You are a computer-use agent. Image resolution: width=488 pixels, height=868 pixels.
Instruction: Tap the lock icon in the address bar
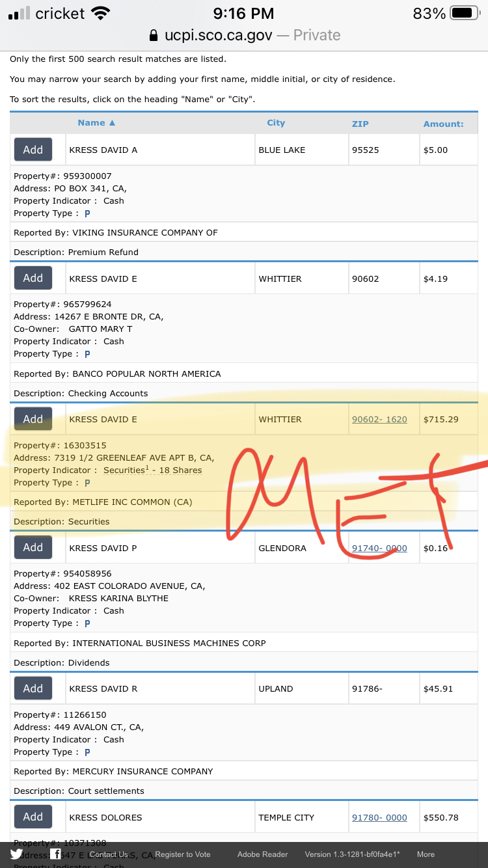154,35
